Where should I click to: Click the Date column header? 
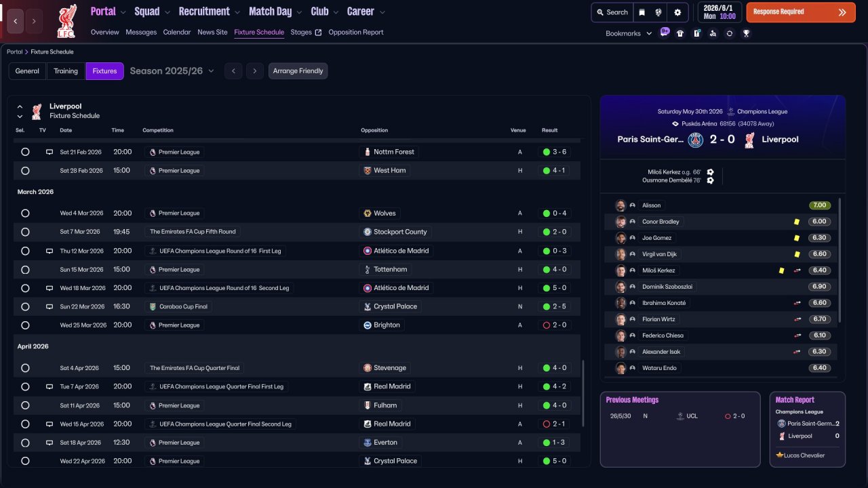point(66,130)
